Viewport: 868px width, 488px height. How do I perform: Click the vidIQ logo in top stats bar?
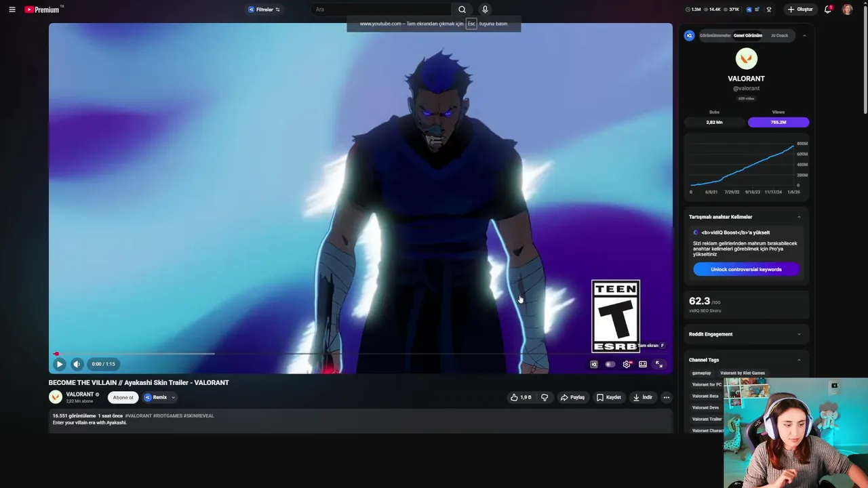point(749,9)
